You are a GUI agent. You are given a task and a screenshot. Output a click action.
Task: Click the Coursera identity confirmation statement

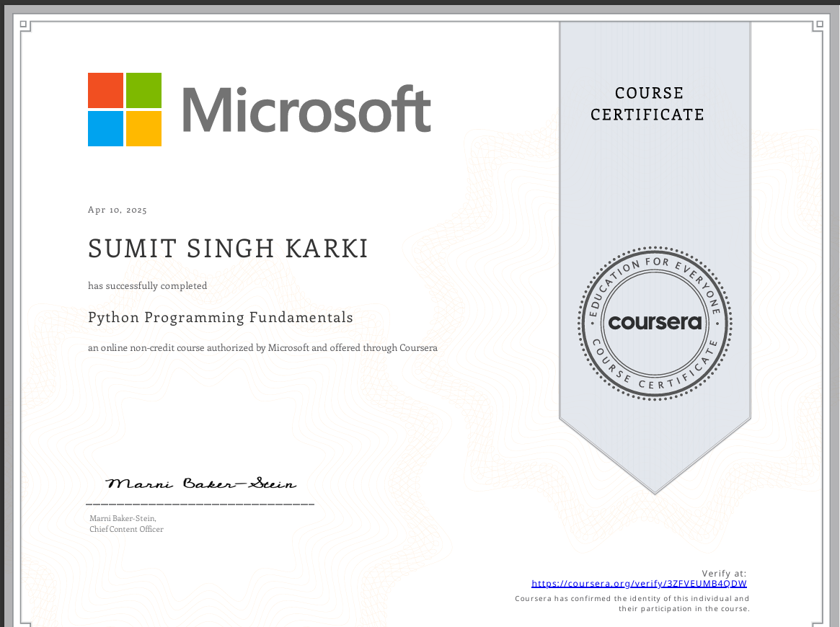632,603
